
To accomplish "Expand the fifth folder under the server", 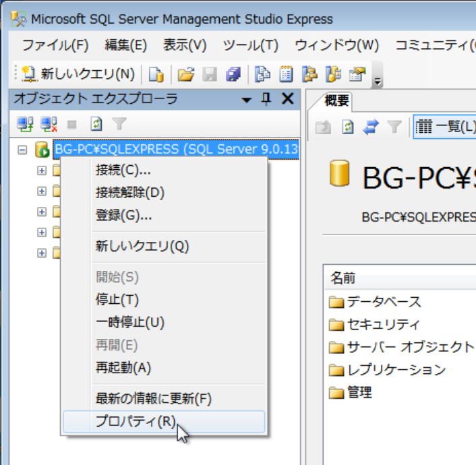I will coord(42,253).
